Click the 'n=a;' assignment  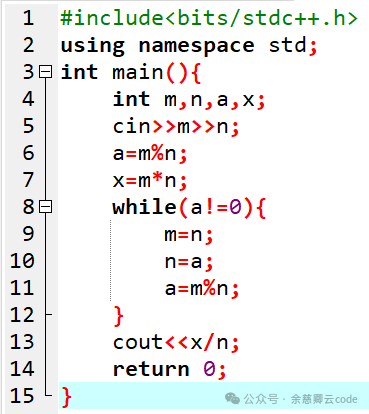(189, 262)
